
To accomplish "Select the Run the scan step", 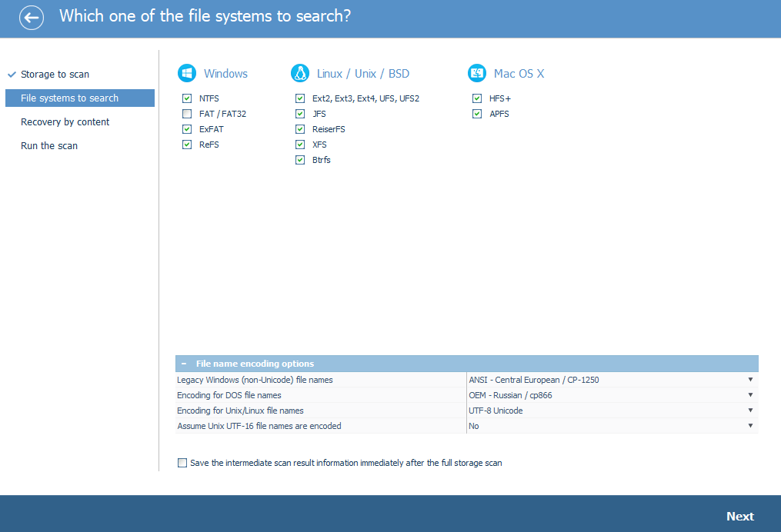I will [48, 146].
